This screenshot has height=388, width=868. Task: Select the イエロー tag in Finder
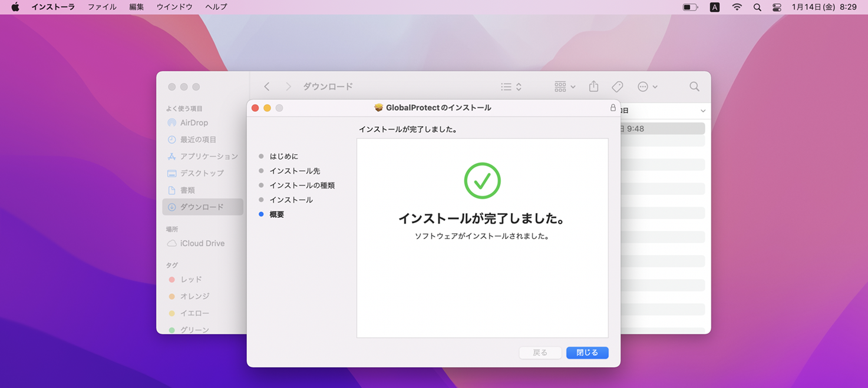point(203,313)
